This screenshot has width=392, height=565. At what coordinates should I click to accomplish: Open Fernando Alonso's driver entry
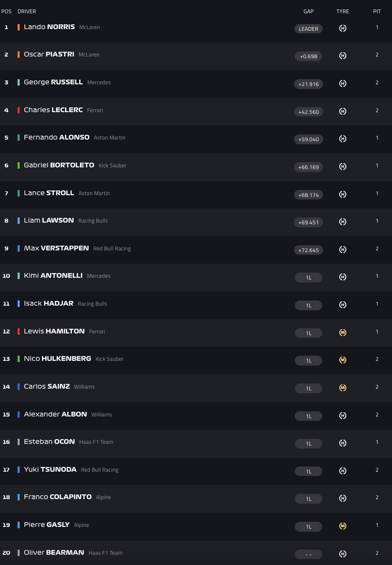click(x=56, y=137)
